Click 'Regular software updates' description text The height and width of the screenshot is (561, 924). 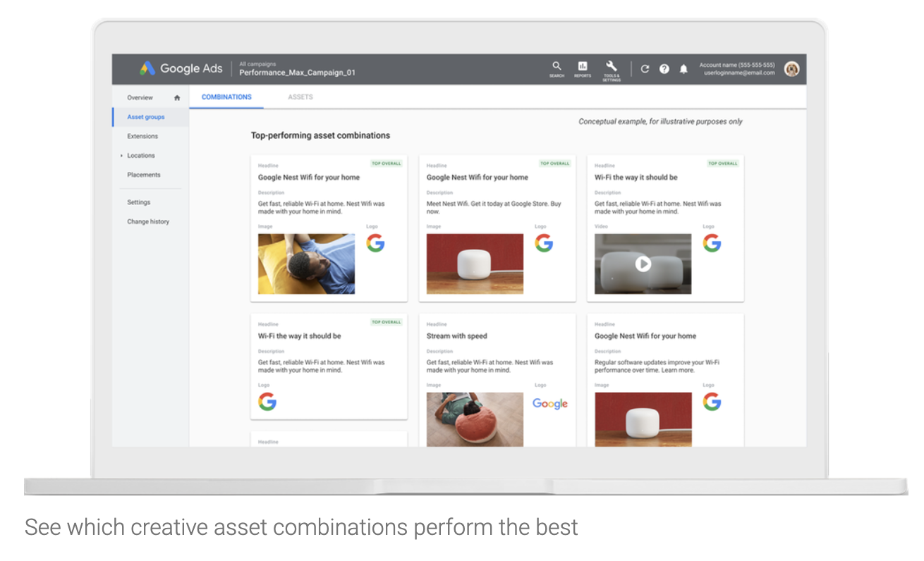click(657, 366)
